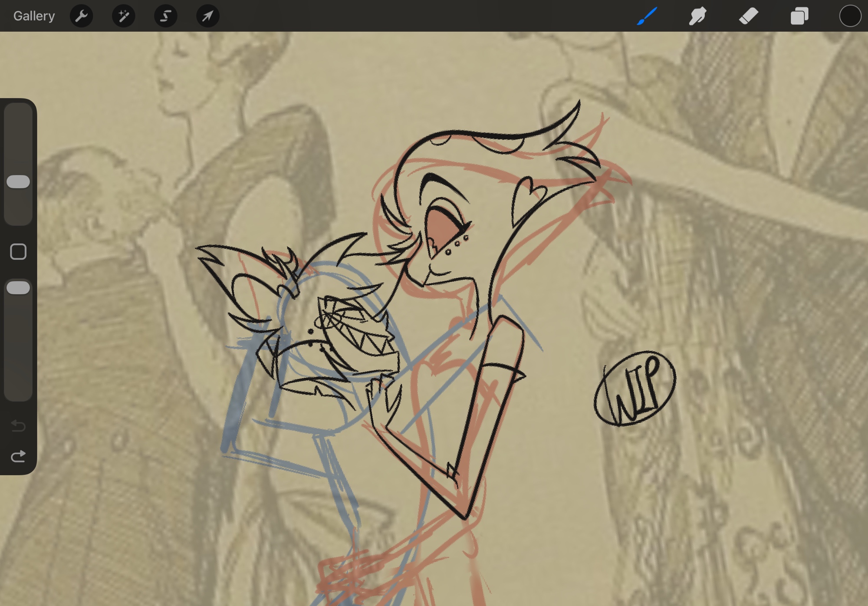Image resolution: width=868 pixels, height=606 pixels.
Task: Select the Eraser tool
Action: pos(748,16)
